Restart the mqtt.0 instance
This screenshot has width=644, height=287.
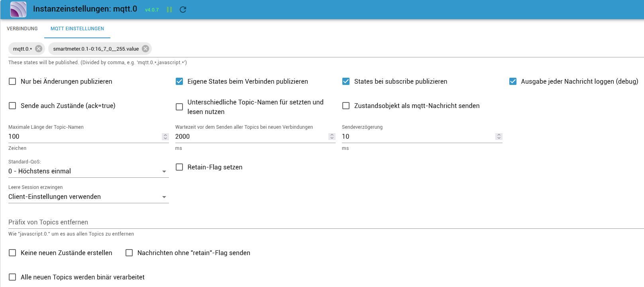pos(183,10)
